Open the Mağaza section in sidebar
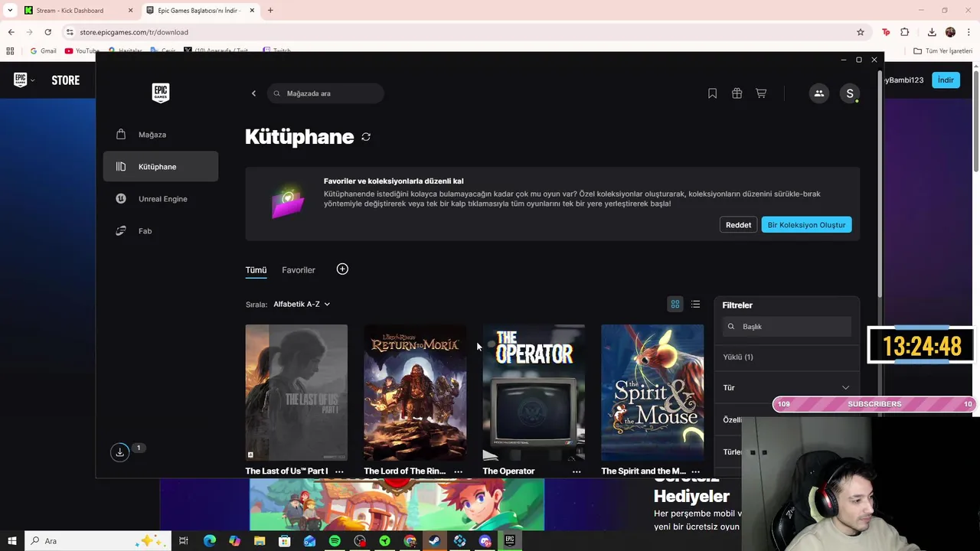 tap(161, 135)
